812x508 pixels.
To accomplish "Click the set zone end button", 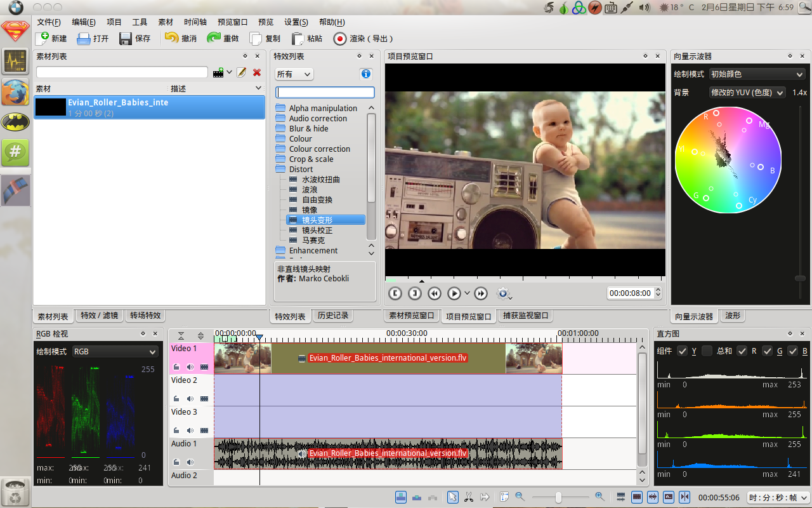I will coord(414,293).
